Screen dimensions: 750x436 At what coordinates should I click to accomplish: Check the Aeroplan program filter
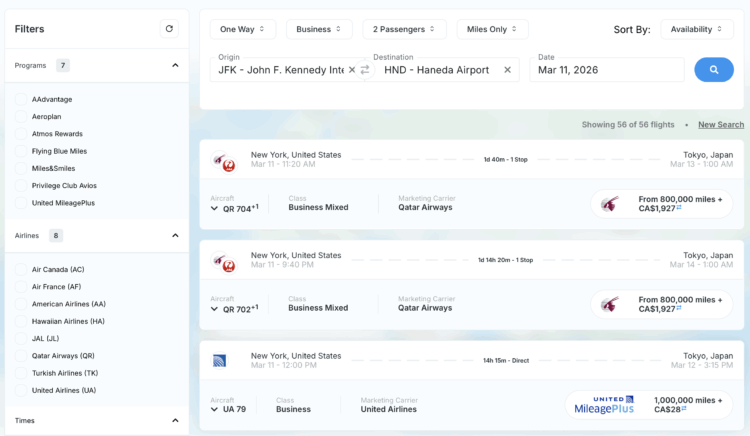[x=21, y=117]
